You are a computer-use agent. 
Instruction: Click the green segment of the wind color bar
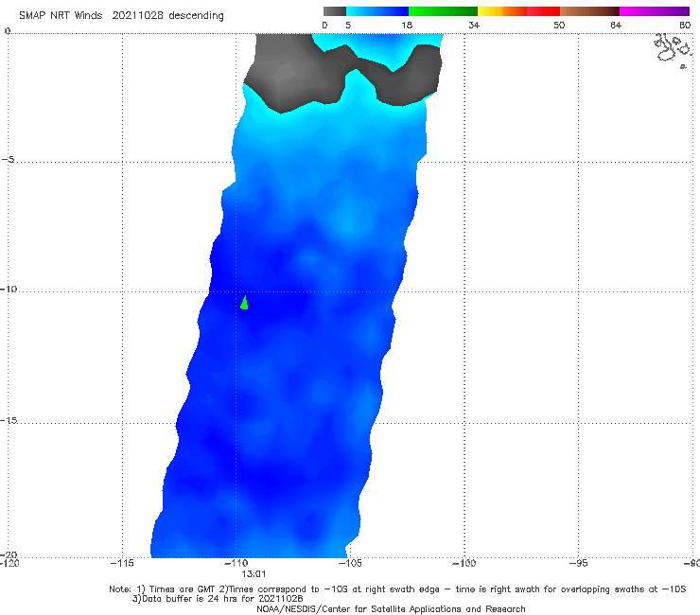click(x=443, y=11)
